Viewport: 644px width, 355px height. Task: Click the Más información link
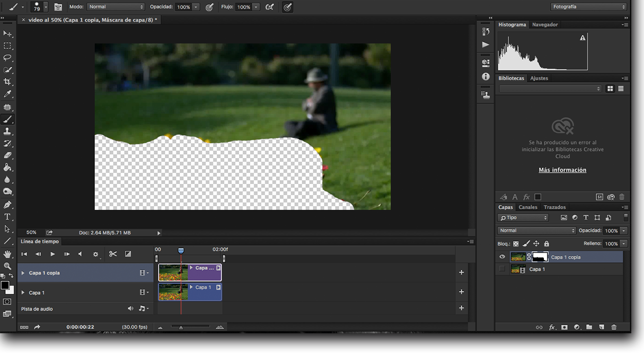562,170
